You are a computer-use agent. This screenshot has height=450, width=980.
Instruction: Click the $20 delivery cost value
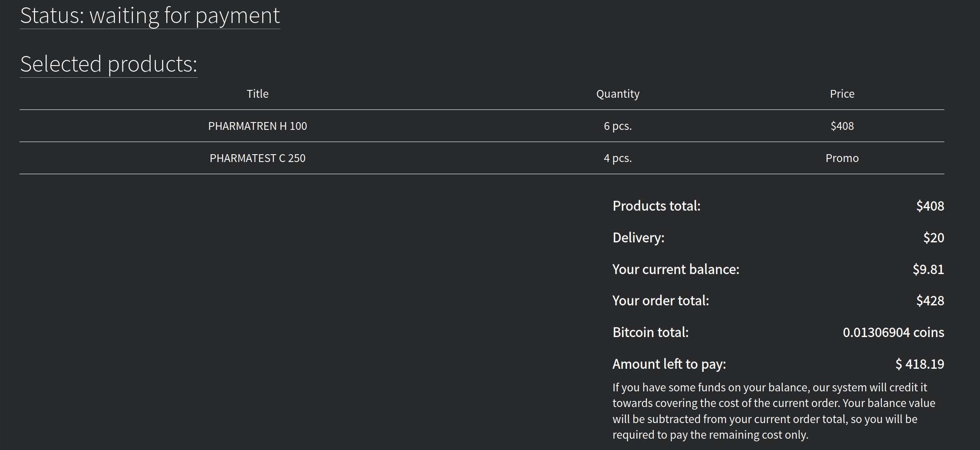pyautogui.click(x=934, y=238)
